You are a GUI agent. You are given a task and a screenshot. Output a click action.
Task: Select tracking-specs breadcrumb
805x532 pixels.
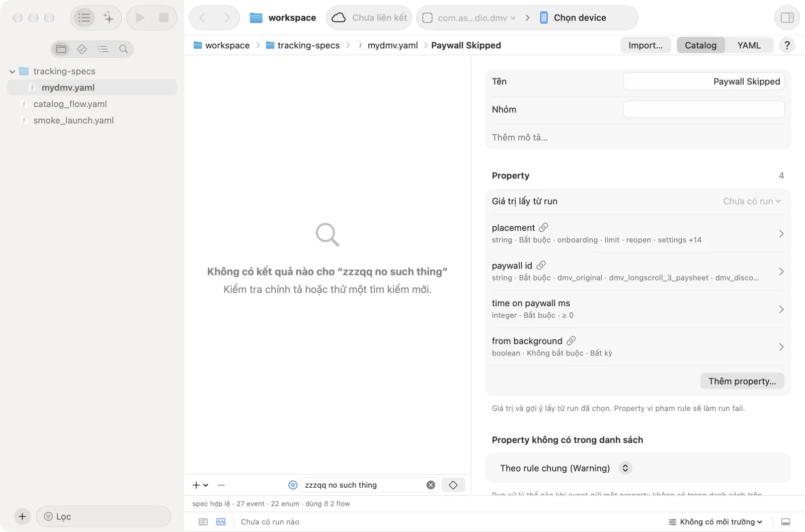point(302,45)
